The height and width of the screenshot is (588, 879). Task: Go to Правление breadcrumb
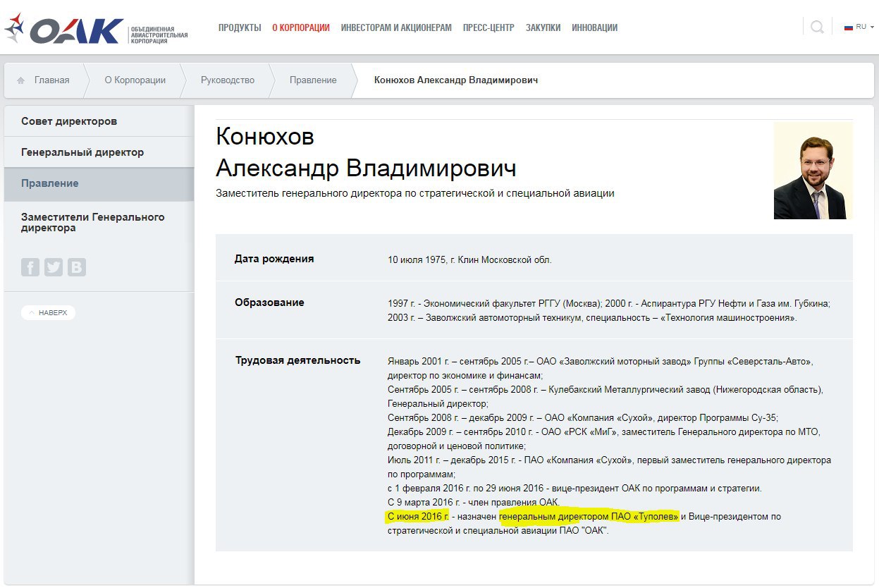[313, 80]
